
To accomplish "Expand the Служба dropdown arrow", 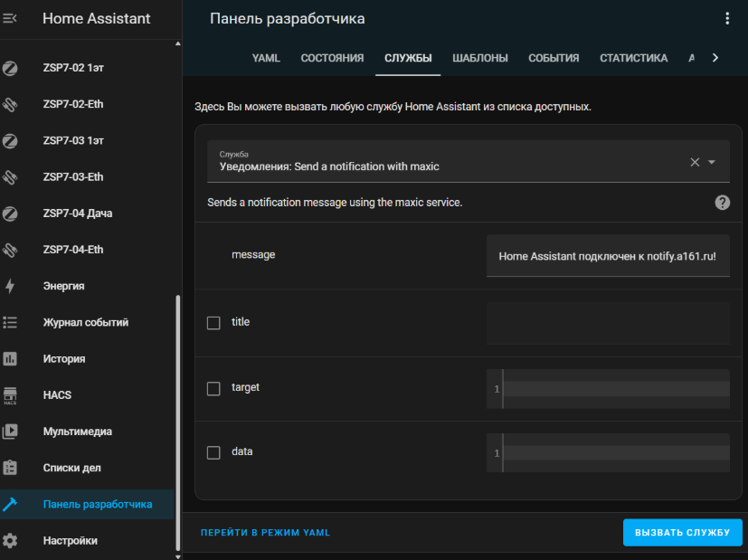I will pyautogui.click(x=712, y=162).
